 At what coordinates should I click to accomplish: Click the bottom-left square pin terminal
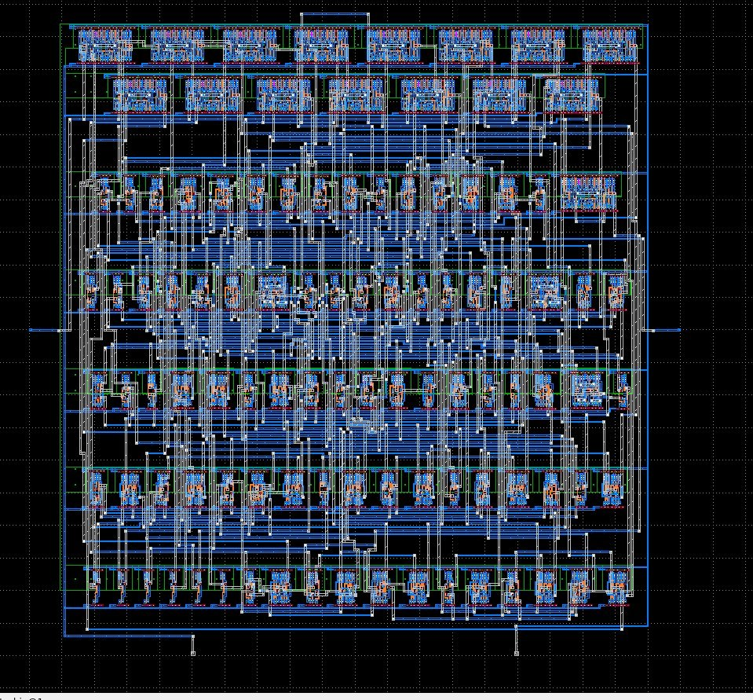(x=193, y=654)
